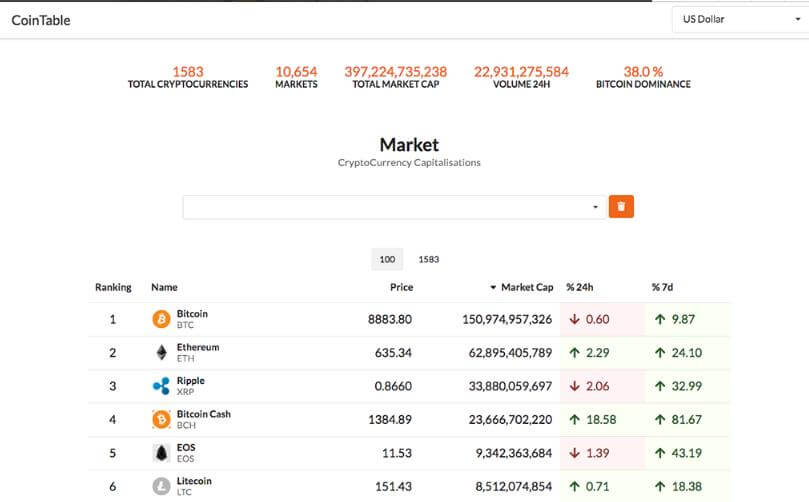Sort table by Price column

coord(401,287)
